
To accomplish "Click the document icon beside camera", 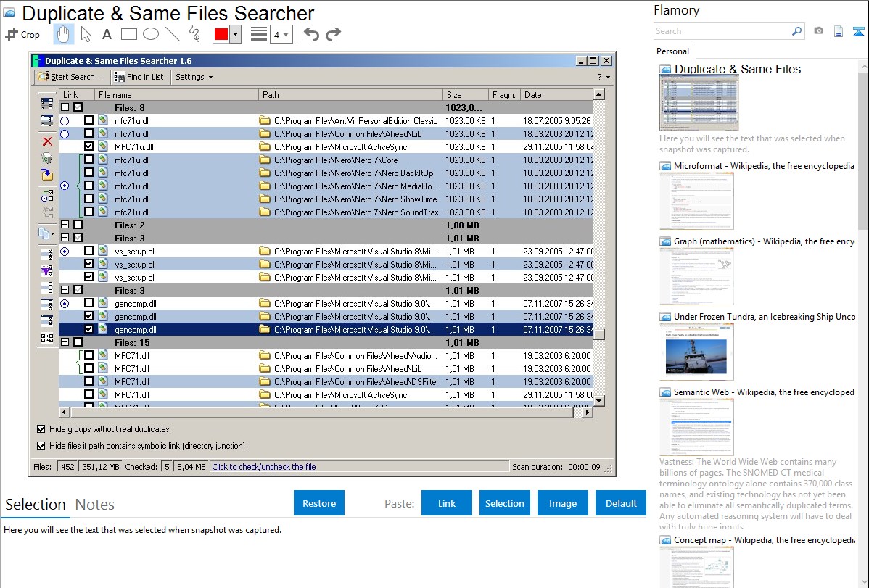I will click(x=839, y=31).
